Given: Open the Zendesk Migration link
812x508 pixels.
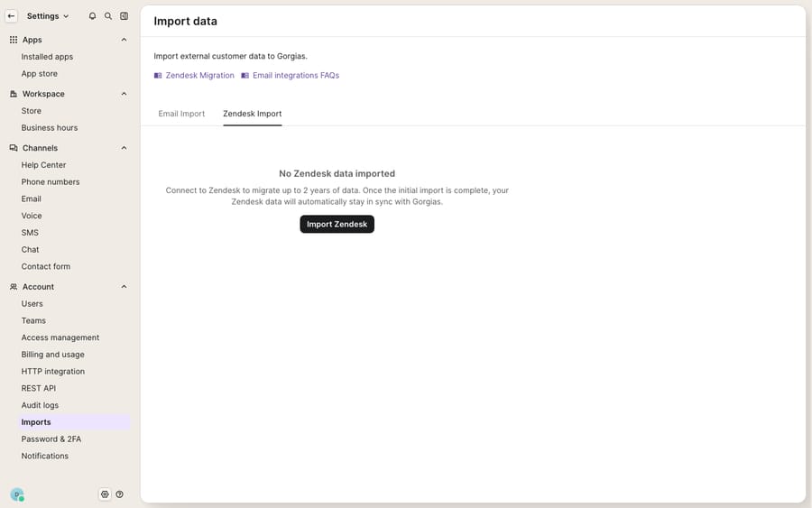Looking at the screenshot, I should (200, 76).
